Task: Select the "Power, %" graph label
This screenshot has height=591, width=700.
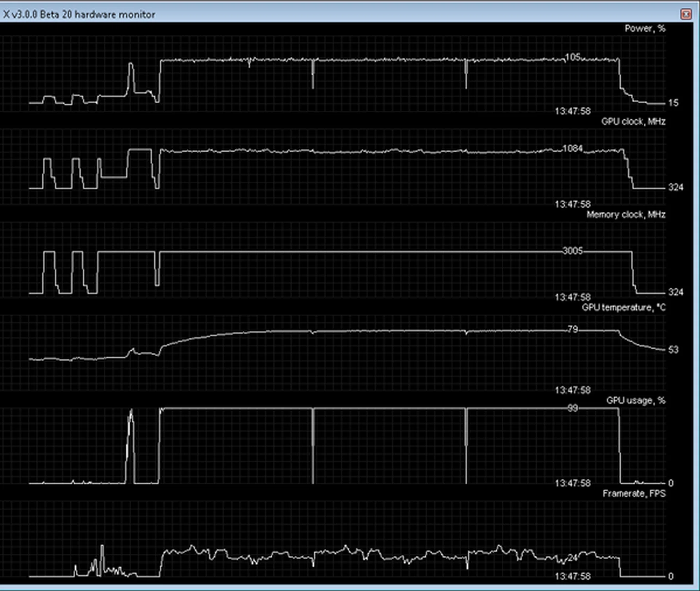Action: (x=645, y=28)
